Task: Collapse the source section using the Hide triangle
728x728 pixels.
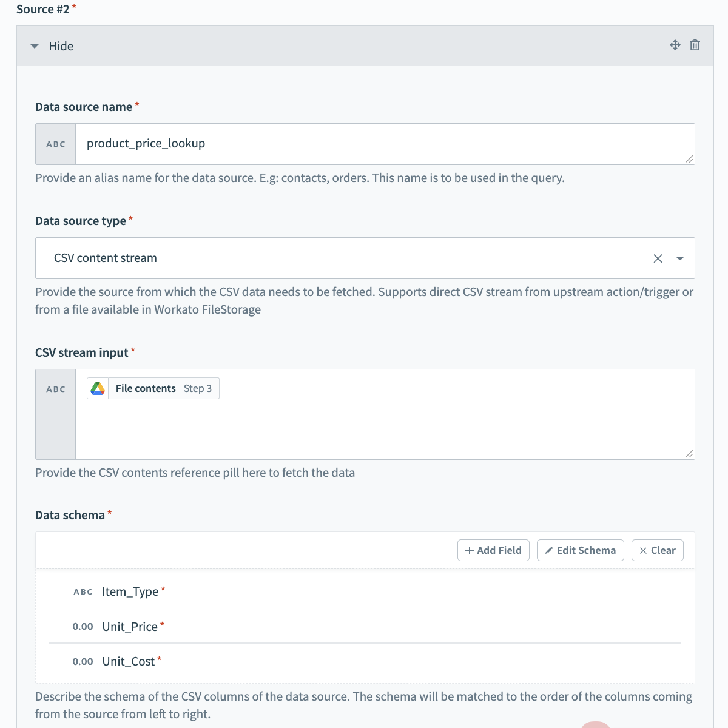Action: tap(35, 47)
